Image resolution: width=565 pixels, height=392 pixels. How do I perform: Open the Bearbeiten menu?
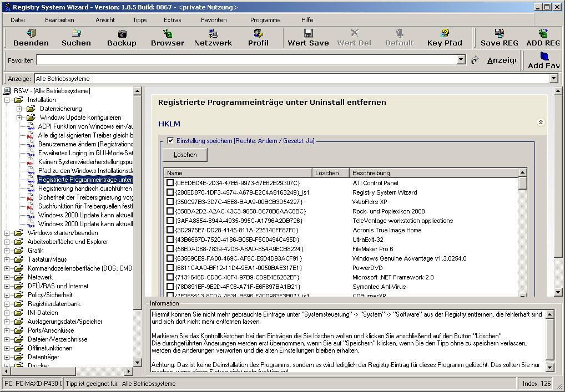pos(59,20)
